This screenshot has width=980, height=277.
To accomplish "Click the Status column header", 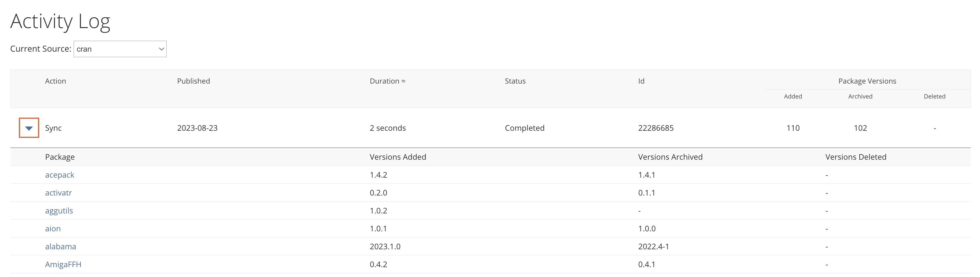I will coord(515,81).
